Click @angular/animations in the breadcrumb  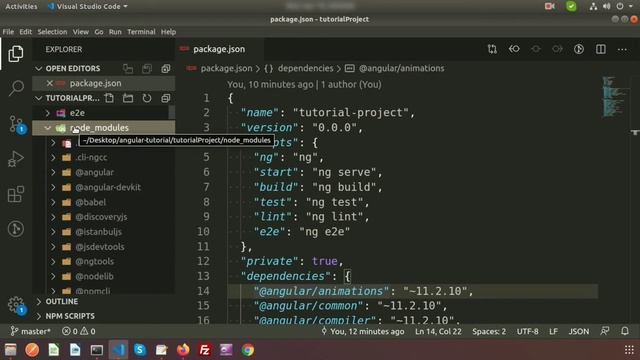point(402,69)
